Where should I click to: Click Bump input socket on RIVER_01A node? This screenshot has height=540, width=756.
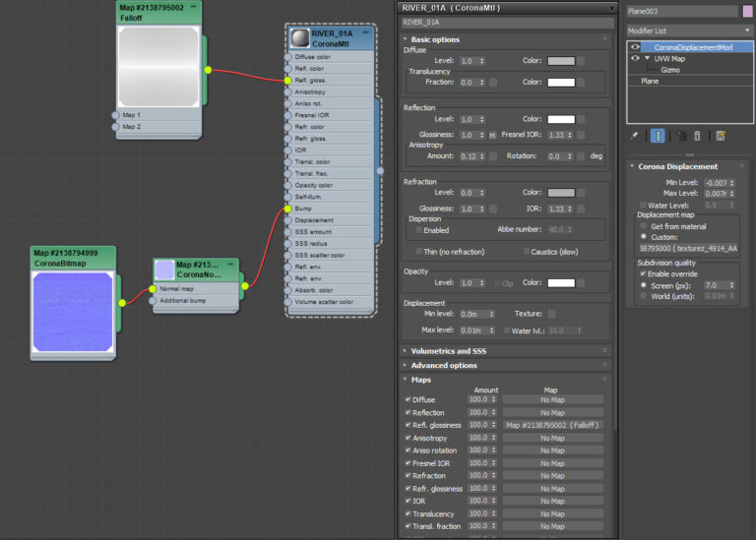288,209
